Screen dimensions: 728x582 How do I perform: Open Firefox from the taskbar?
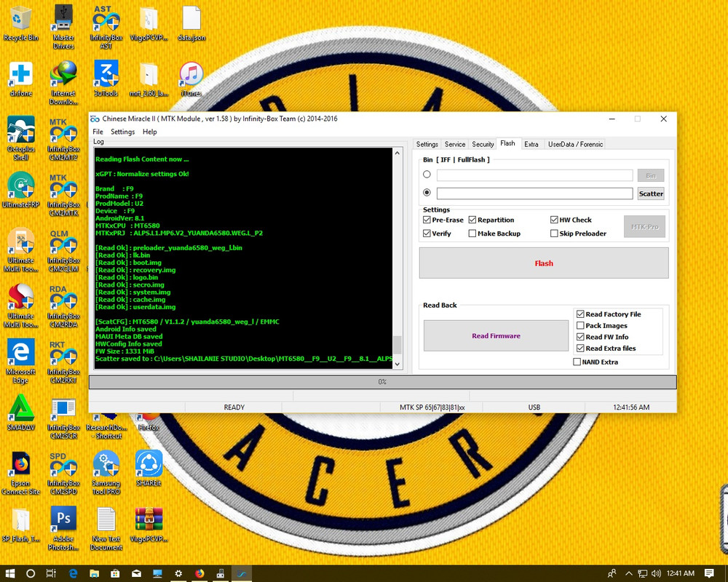click(199, 573)
